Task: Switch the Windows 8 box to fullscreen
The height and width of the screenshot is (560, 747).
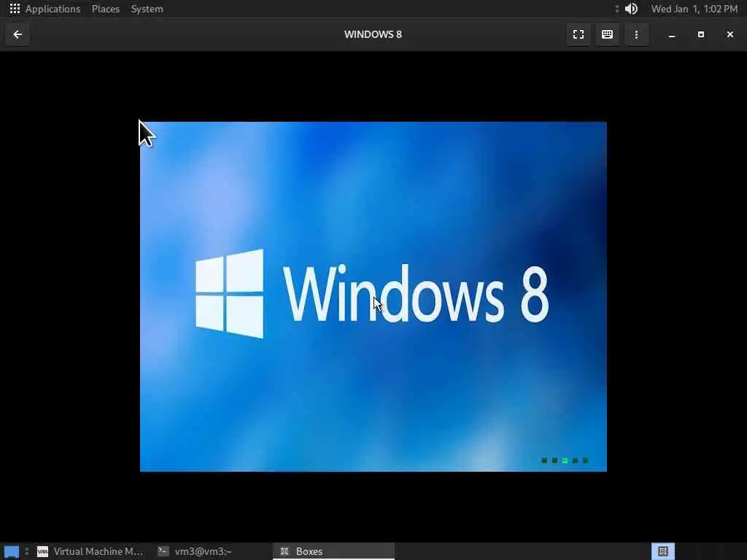Action: [x=578, y=34]
